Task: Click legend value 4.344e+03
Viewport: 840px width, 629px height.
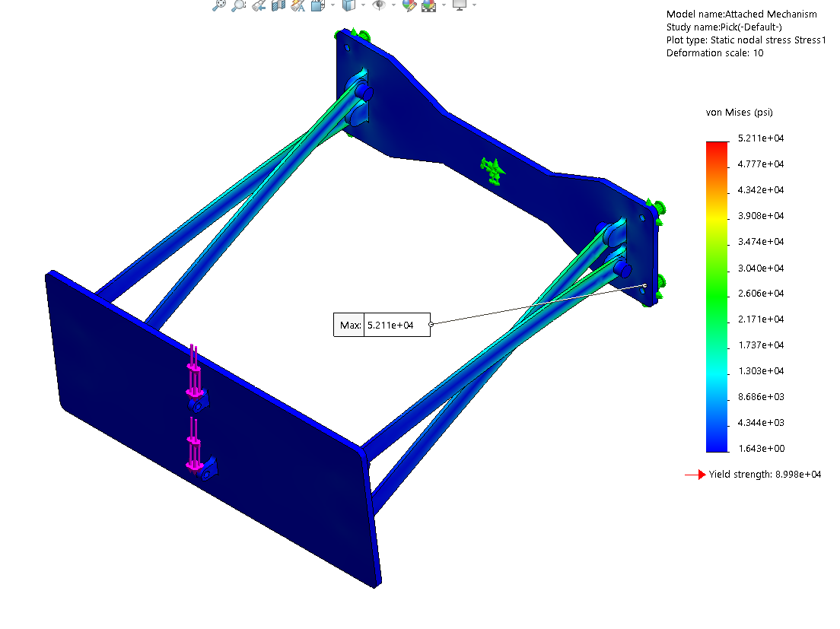Action: point(761,423)
